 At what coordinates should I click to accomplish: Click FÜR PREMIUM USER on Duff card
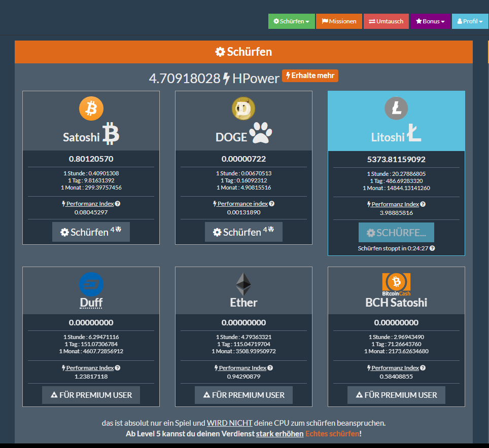pyautogui.click(x=91, y=395)
